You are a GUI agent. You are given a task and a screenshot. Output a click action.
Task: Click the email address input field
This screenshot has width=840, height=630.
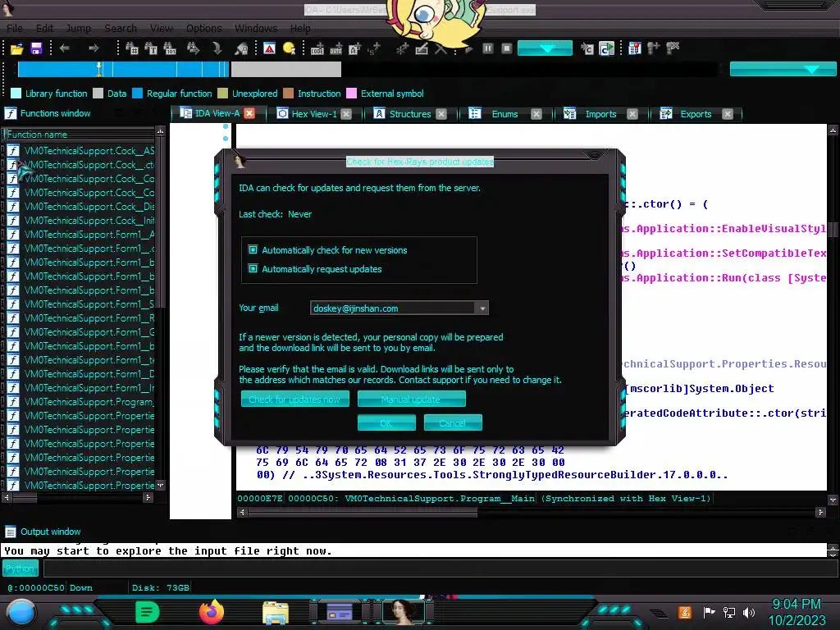(392, 308)
